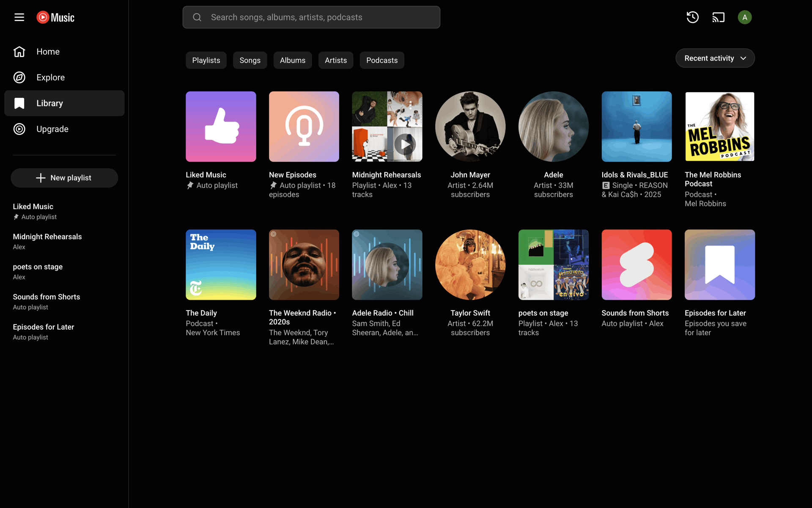Click Sounds from Shorts title in grid

pyautogui.click(x=635, y=313)
